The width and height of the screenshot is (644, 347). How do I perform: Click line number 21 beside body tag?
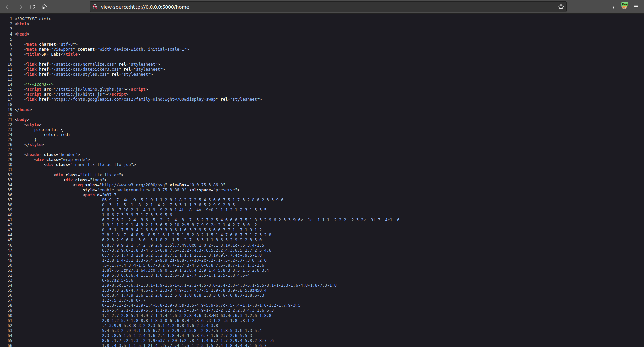(x=10, y=120)
